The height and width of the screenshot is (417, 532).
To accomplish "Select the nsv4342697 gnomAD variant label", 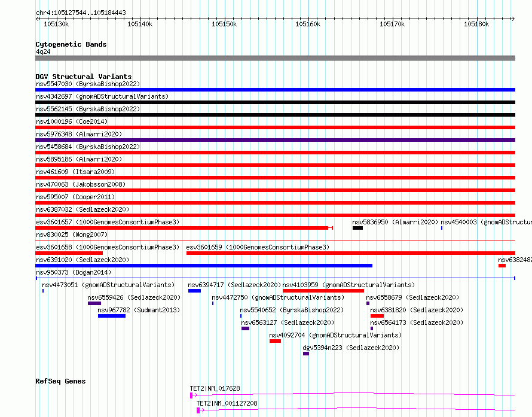I will tap(102, 96).
